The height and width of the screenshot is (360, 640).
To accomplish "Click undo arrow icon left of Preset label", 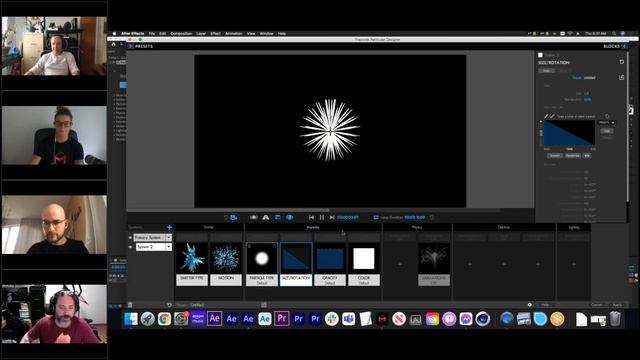I will coord(169,305).
